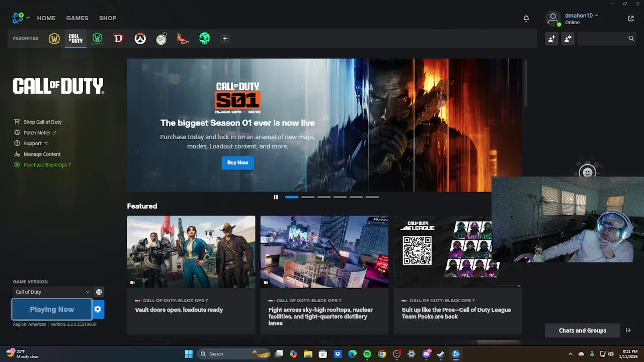Go to the GAMES tab
The image size is (644, 362).
[77, 18]
